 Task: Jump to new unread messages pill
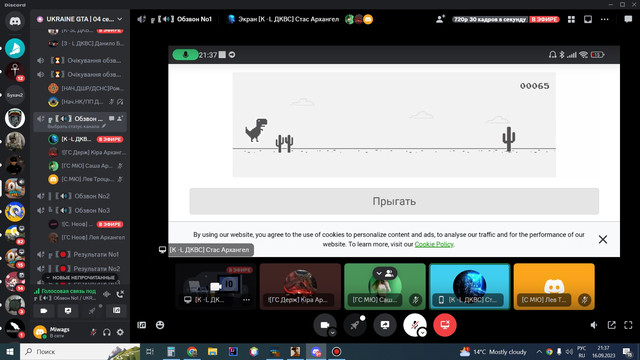(80, 278)
